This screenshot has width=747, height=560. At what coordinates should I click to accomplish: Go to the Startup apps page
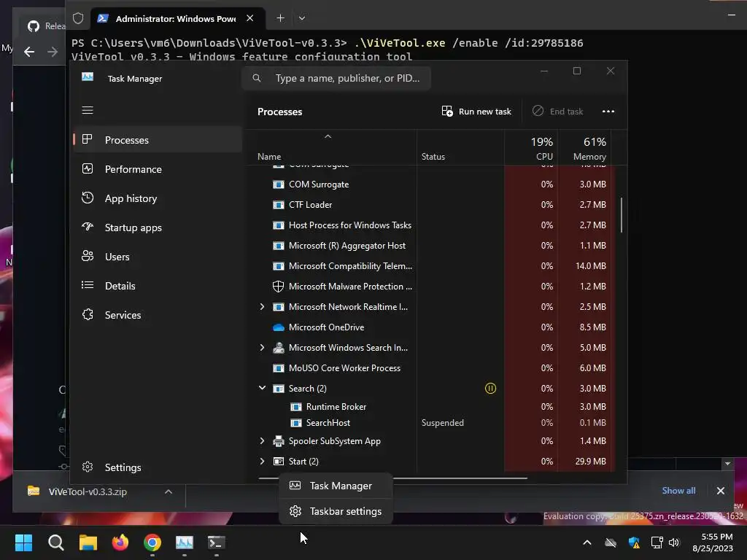pyautogui.click(x=158, y=227)
